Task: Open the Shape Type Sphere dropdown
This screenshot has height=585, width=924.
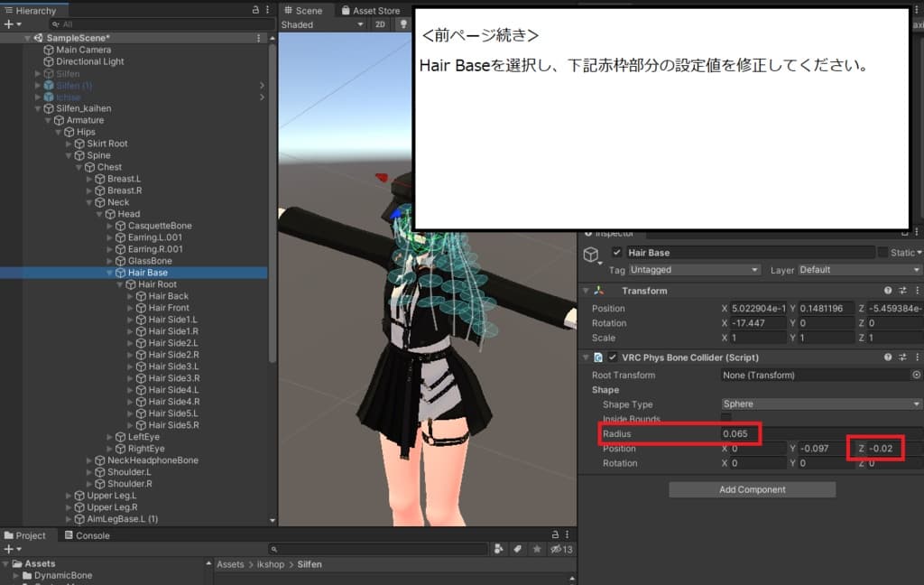Action: click(x=821, y=403)
